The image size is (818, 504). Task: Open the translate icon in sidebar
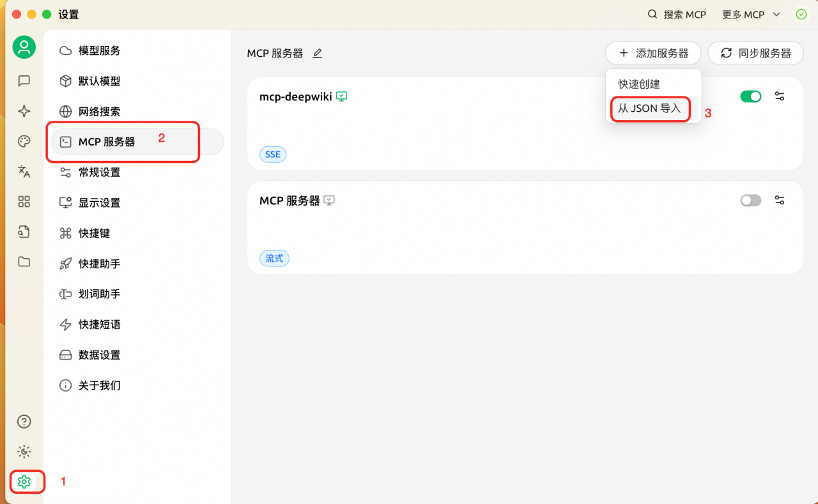coord(24,171)
